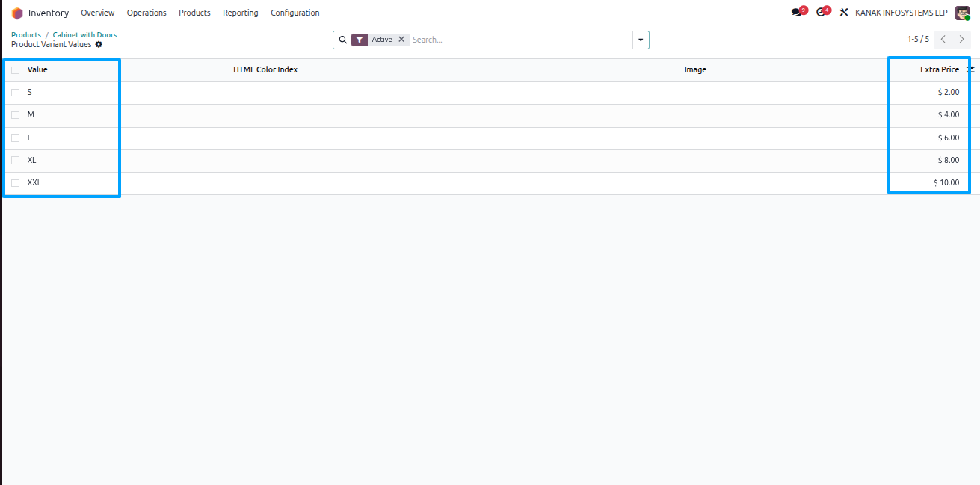Viewport: 980px width, 485px height.
Task: Go back to Products breadcrumb
Action: [26, 35]
